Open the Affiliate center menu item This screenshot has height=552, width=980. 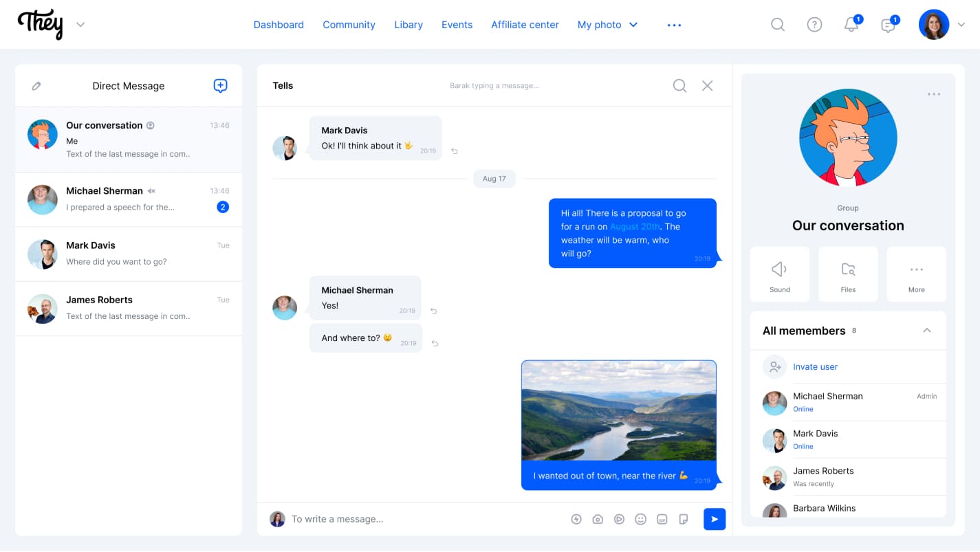[525, 25]
